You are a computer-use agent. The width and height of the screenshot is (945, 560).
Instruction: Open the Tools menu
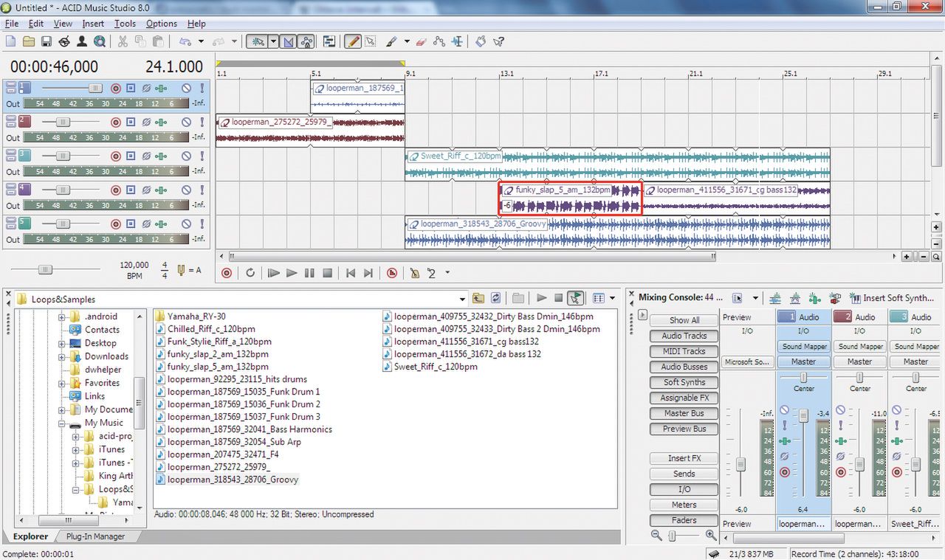pos(125,24)
